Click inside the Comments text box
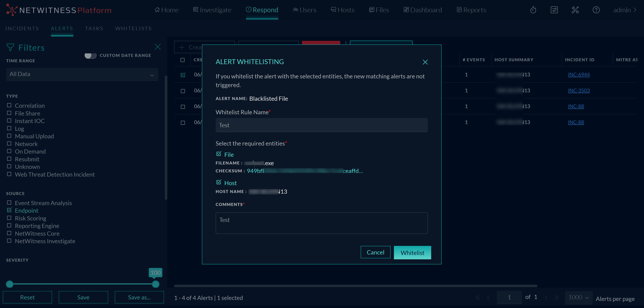Screen dimensions: 644x308 click(322, 223)
